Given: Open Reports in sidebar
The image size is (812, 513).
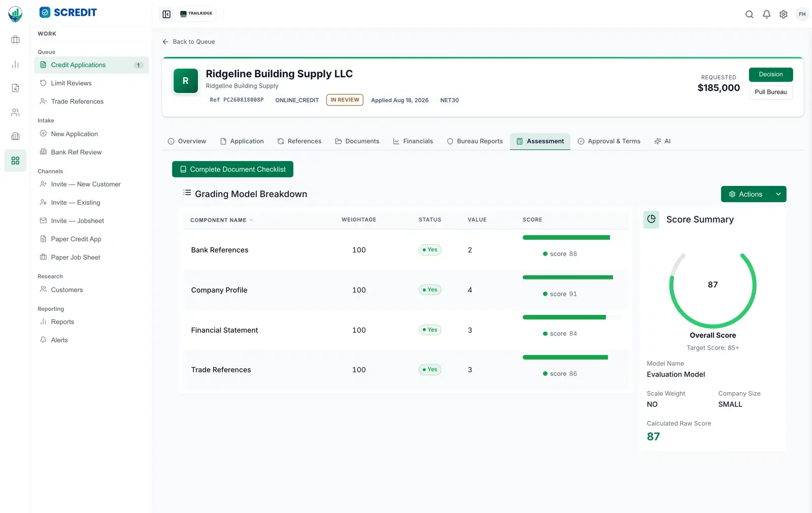Looking at the screenshot, I should 91,322.
